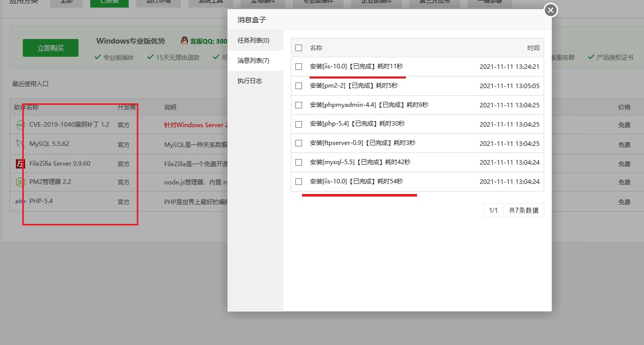This screenshot has width=644, height=345.
Task: Check the phpmyadmin-4.4 install message
Action: tap(298, 105)
